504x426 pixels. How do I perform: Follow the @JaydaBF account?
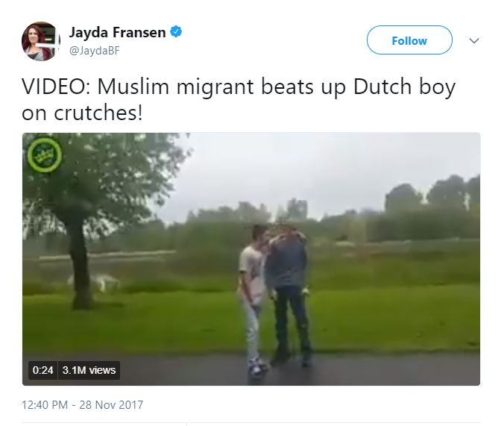409,40
